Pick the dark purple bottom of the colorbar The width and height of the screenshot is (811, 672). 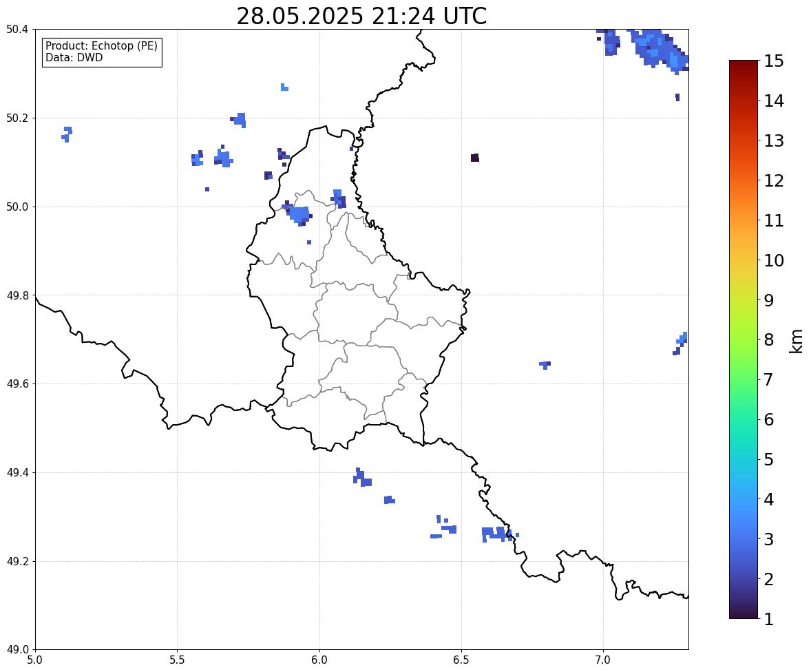744,612
